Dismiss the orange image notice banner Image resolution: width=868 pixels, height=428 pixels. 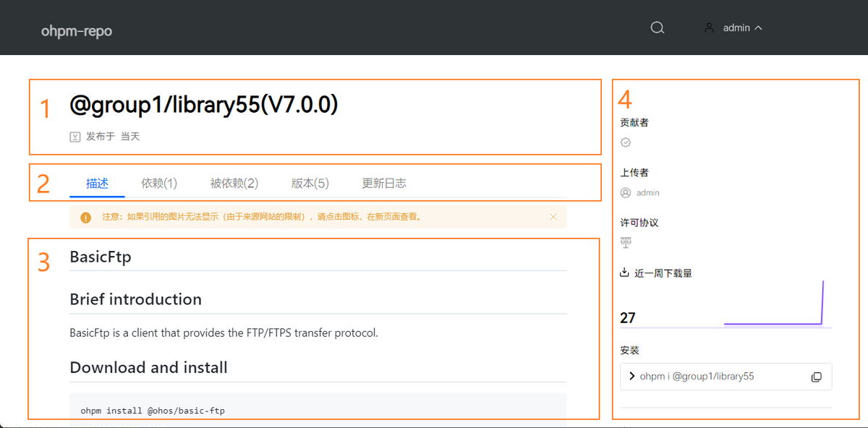click(553, 217)
